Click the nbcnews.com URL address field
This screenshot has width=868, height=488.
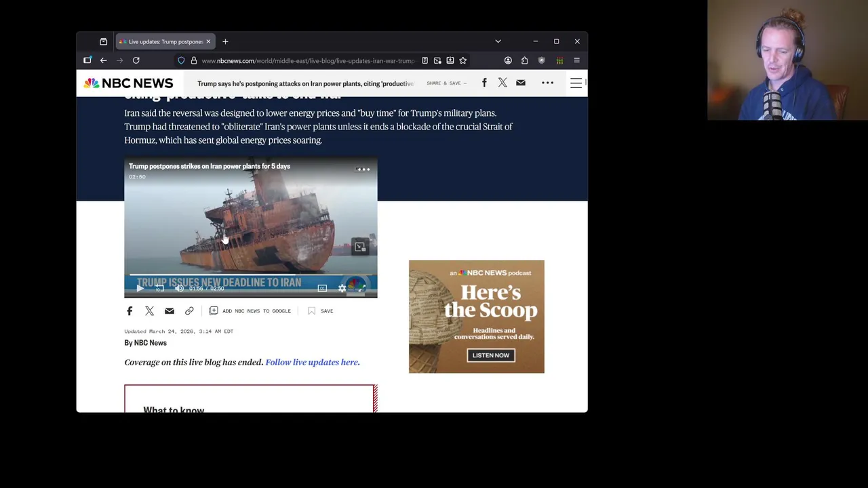pyautogui.click(x=308, y=60)
